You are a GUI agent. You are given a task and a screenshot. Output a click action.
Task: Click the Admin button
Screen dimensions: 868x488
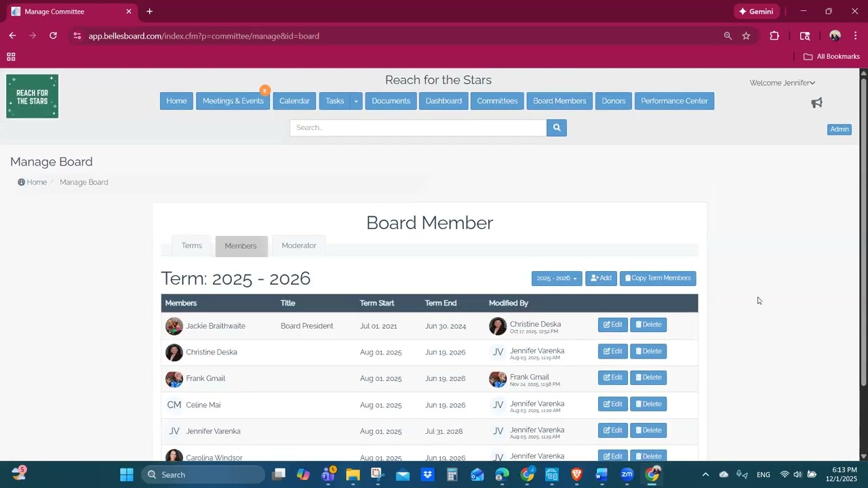[840, 129]
